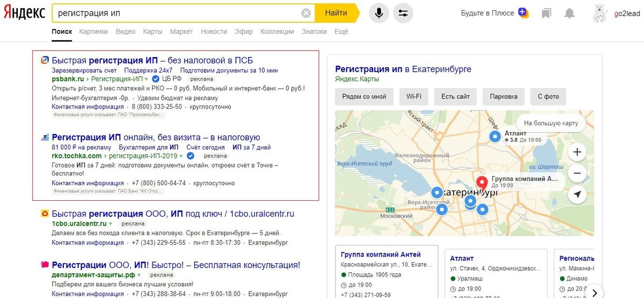Switch to Картинки tab
This screenshot has height=298, width=644.
click(x=93, y=32)
